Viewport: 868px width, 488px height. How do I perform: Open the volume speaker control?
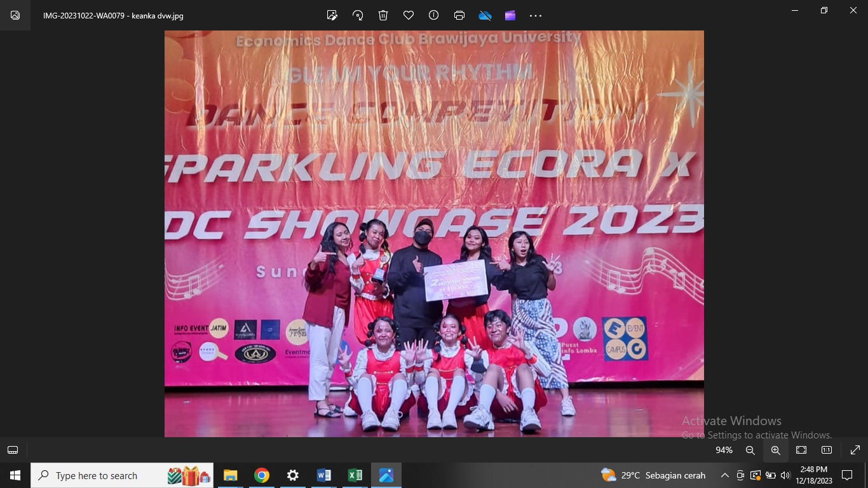coord(785,475)
